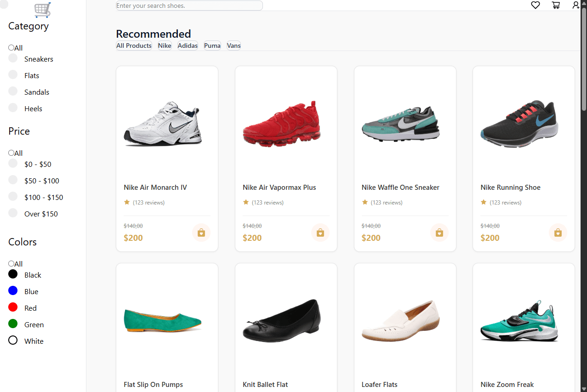
Task: Show All Products in Recommended
Action: 134,45
